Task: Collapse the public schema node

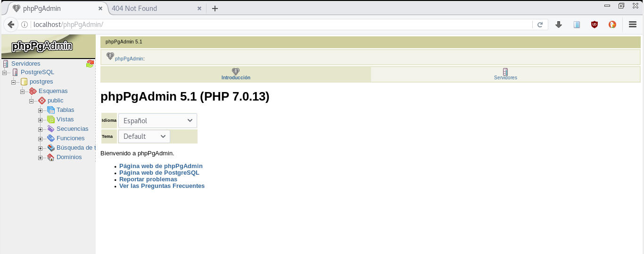Action: pos(32,101)
